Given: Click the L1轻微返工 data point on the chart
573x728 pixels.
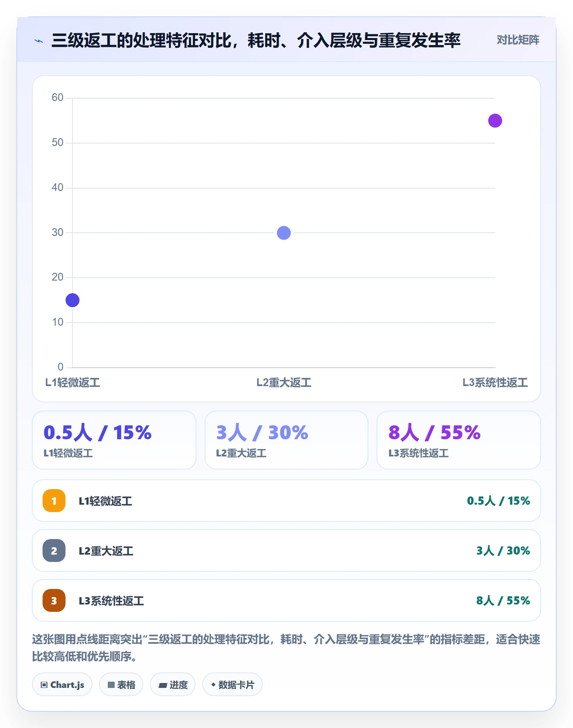Looking at the screenshot, I should pos(72,300).
